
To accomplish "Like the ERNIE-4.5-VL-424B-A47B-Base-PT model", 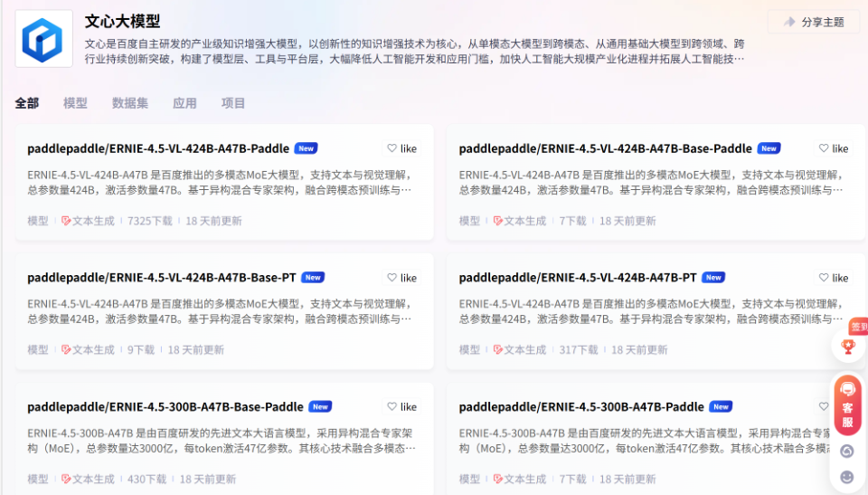I will [x=401, y=278].
